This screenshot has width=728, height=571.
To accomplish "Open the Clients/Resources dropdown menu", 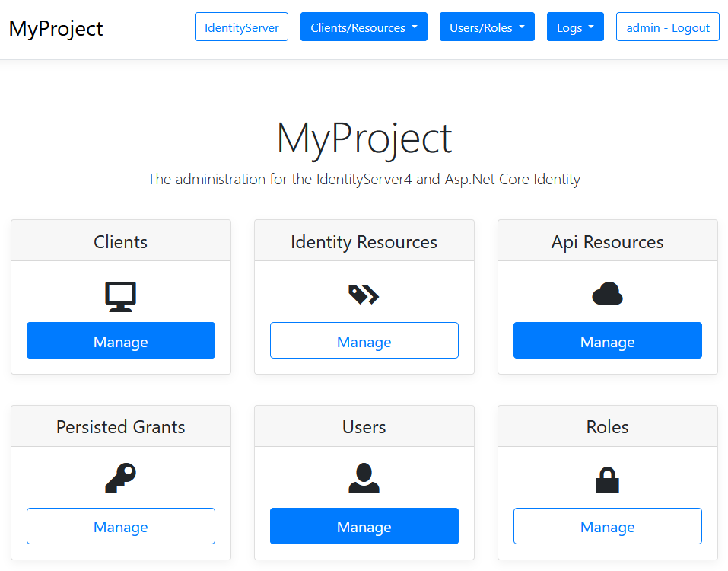I will (364, 27).
